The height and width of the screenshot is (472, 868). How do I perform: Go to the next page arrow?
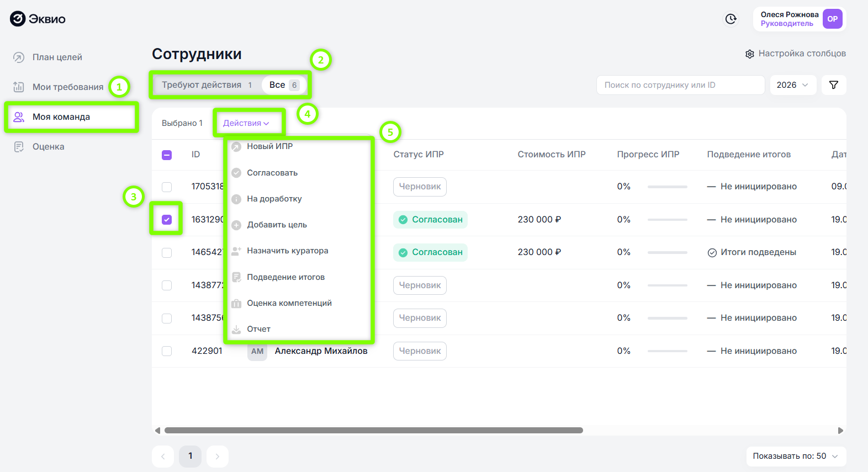(x=218, y=457)
